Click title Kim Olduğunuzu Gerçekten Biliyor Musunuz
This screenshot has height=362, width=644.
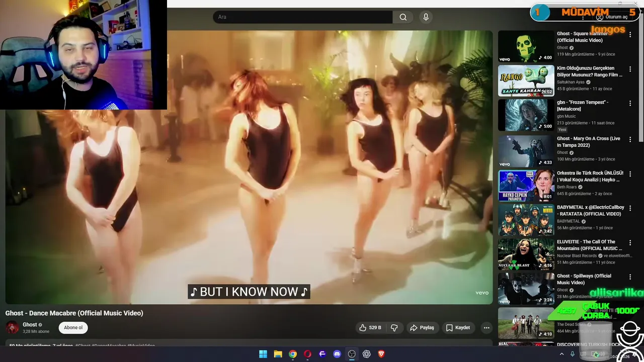click(590, 71)
